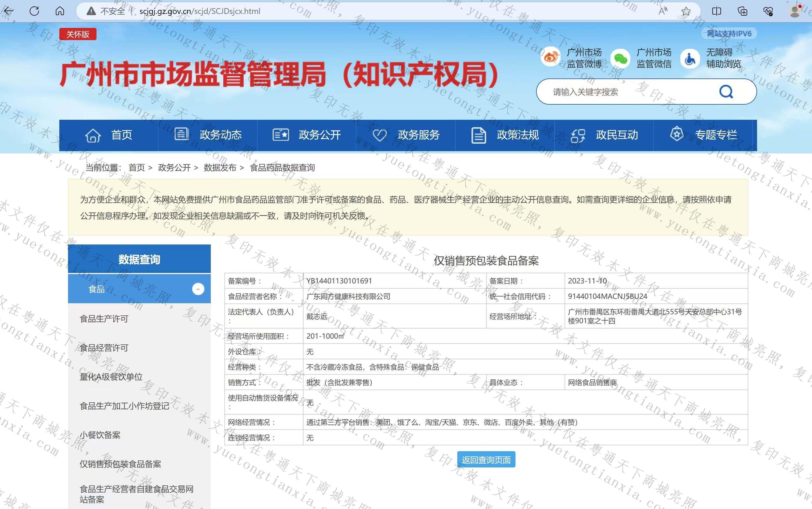
Task: Click the browser address bar URL
Action: click(x=200, y=11)
